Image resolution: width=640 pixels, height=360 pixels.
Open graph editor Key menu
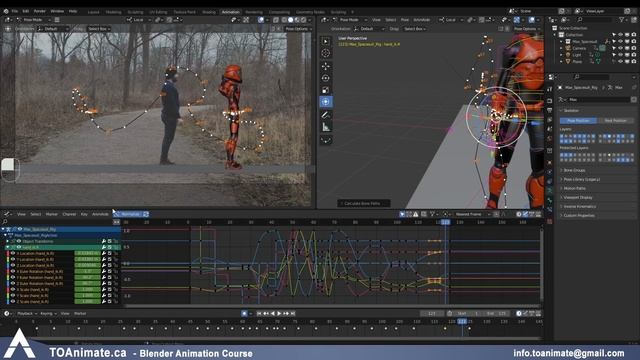[84, 214]
